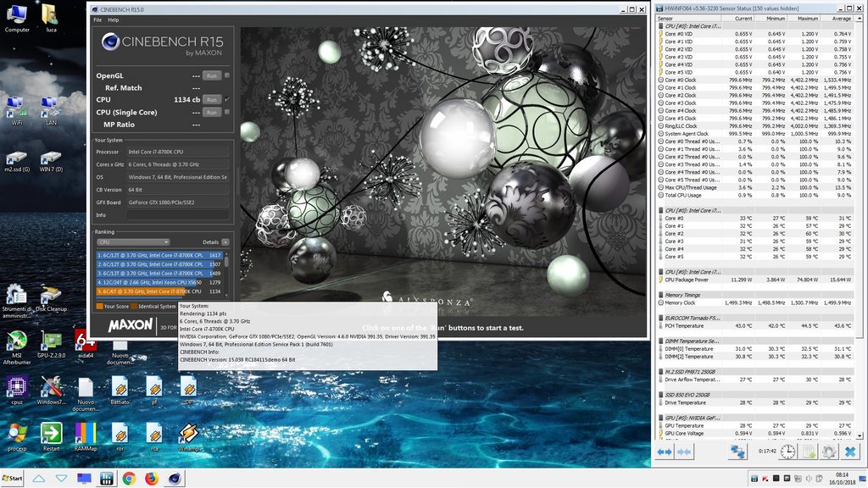
Task: Run the CPU (Single Core) benchmark
Action: coord(211,112)
